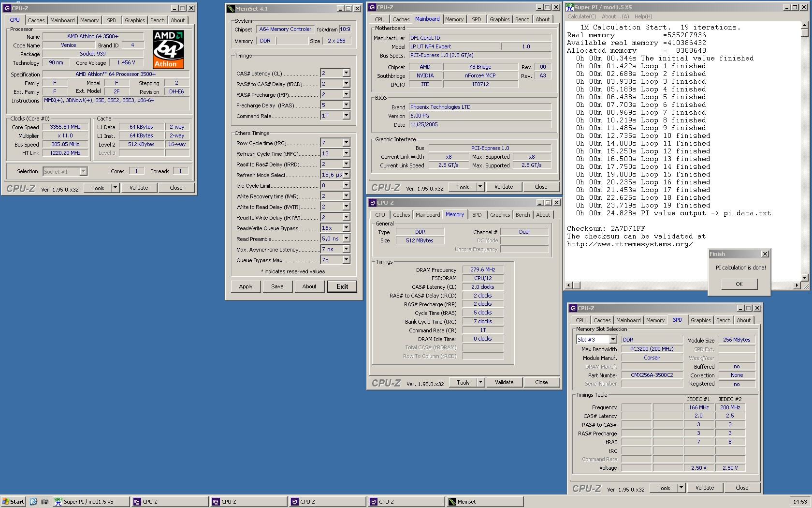Open the Tools arrow in CPU-Z SPD window
Viewport: 812px width, 508px height.
click(x=681, y=488)
